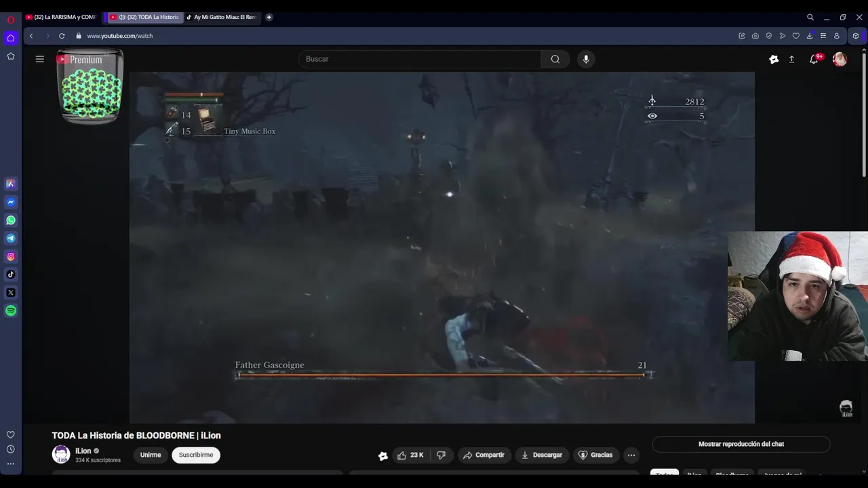Search tabs with magnifier icon
Screen dimensions: 868x488
click(x=810, y=17)
